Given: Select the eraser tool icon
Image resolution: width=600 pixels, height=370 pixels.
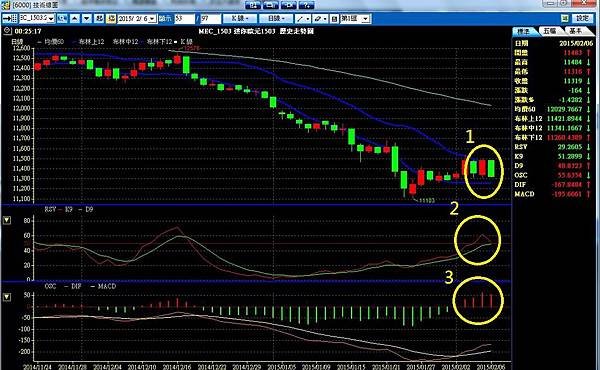Looking at the screenshot, I should pyautogui.click(x=317, y=18).
